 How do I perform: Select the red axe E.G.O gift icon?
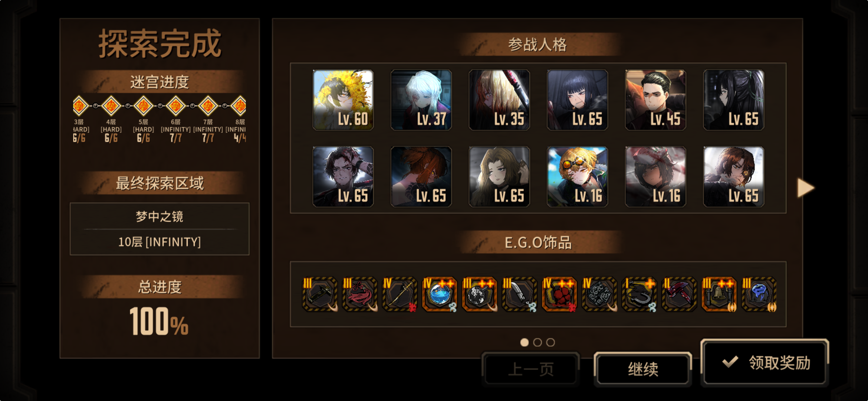tap(679, 294)
